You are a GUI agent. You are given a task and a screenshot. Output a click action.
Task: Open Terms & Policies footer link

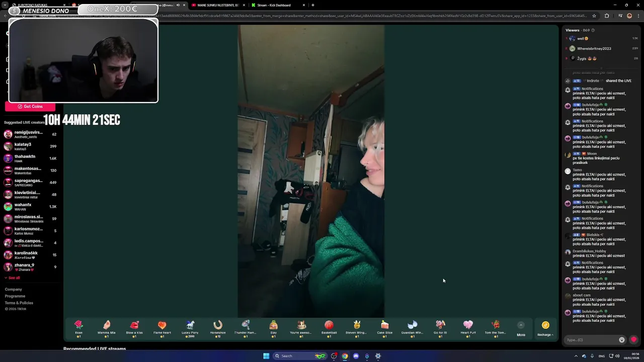[x=19, y=303]
